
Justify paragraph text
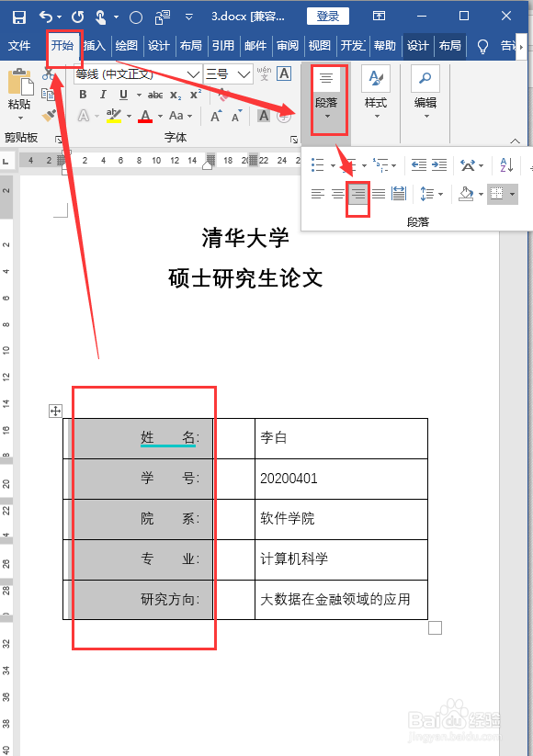click(x=379, y=194)
